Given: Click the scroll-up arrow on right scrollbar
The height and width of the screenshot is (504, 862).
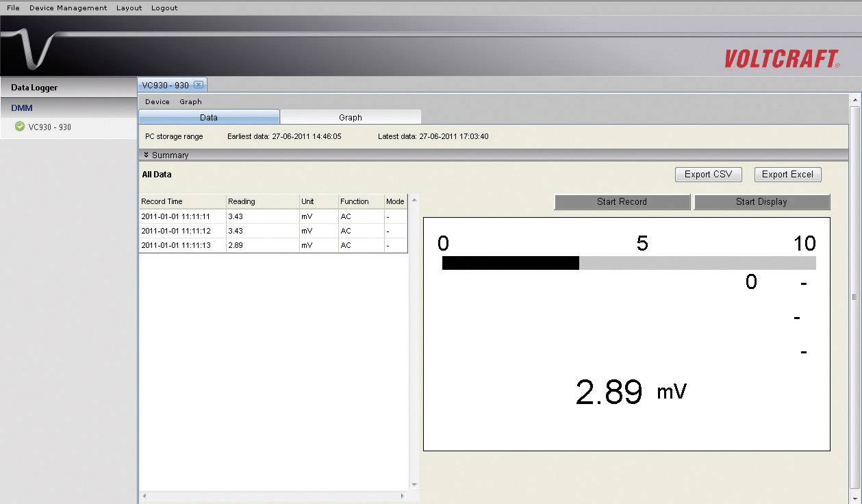Looking at the screenshot, I should [x=854, y=99].
